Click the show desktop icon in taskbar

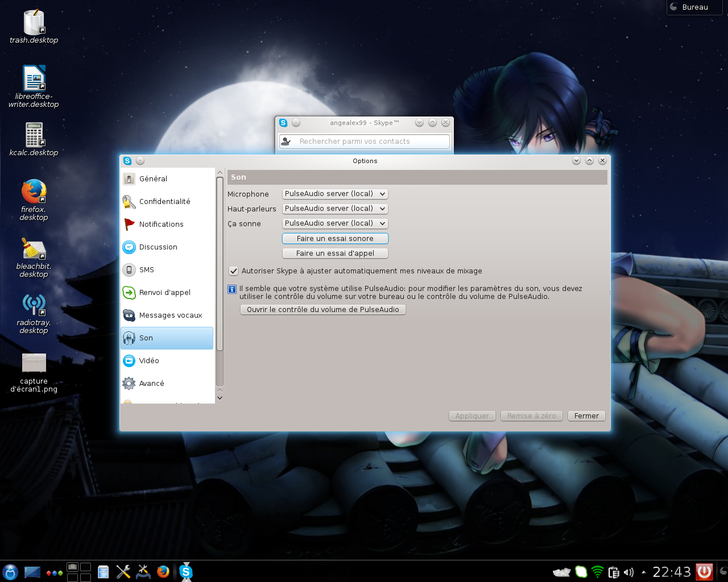pos(32,572)
